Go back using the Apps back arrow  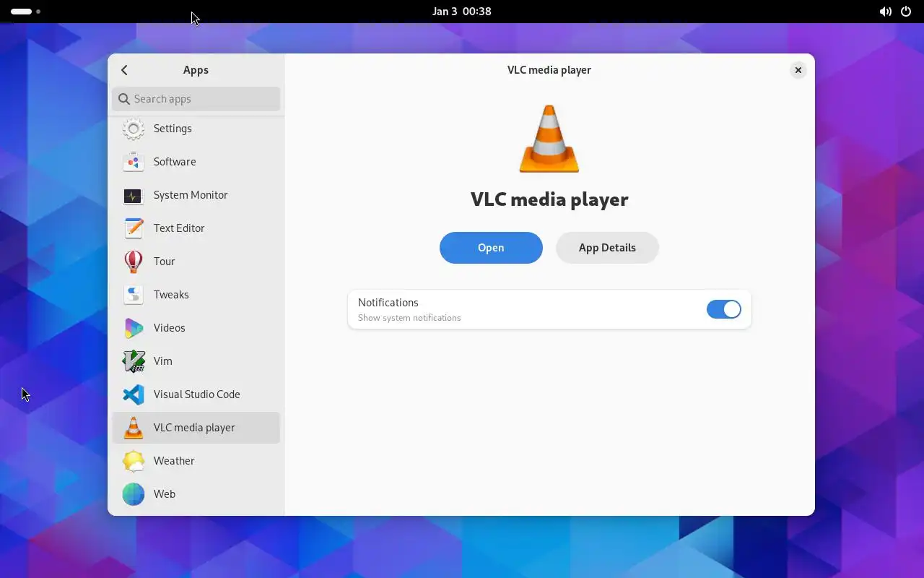(124, 70)
